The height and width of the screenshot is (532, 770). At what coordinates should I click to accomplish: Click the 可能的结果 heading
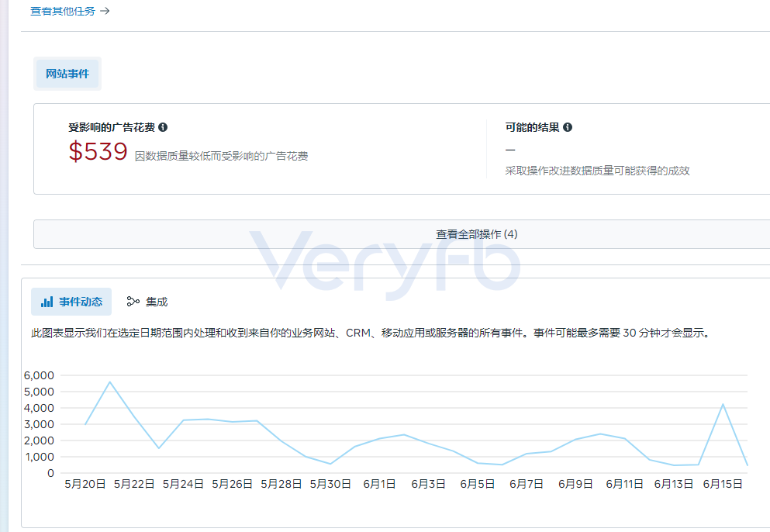(532, 128)
